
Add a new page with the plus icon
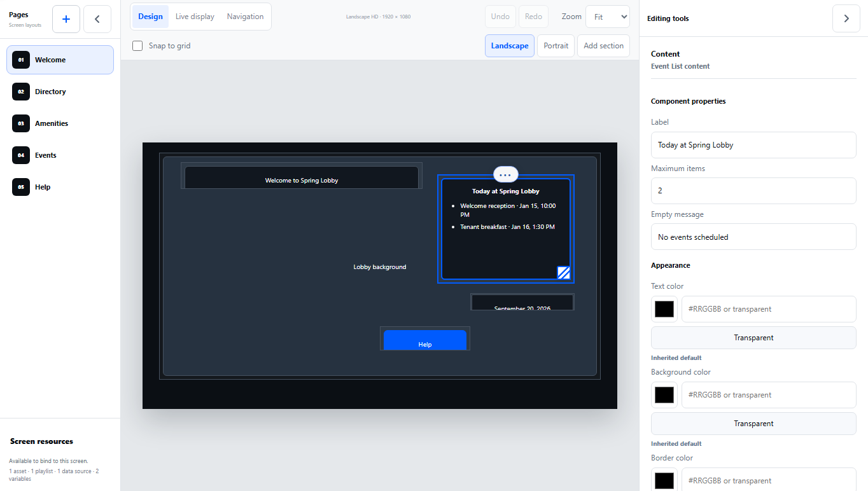click(x=66, y=19)
